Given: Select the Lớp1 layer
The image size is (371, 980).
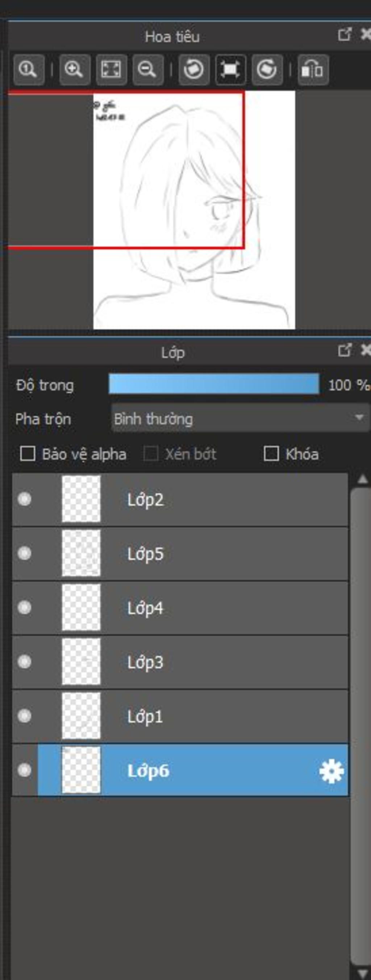Looking at the screenshot, I should point(180,716).
